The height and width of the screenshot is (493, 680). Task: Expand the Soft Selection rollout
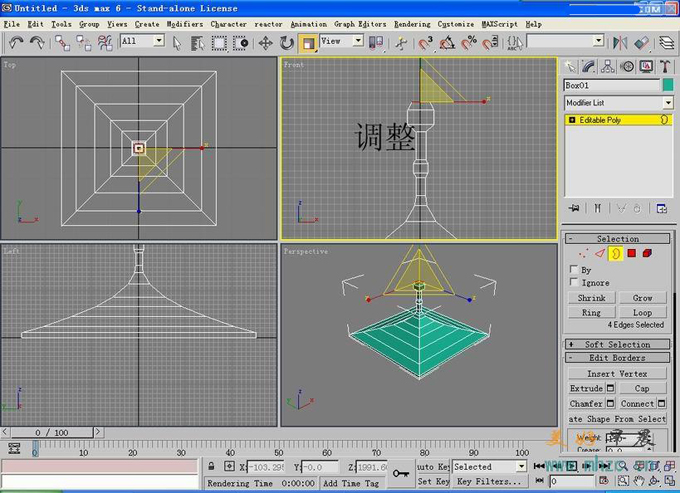(617, 345)
